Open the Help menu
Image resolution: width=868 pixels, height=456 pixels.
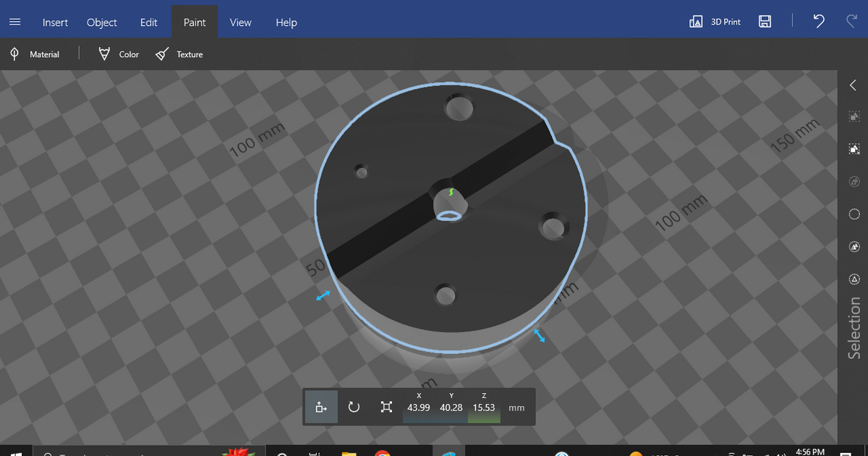[x=286, y=22]
